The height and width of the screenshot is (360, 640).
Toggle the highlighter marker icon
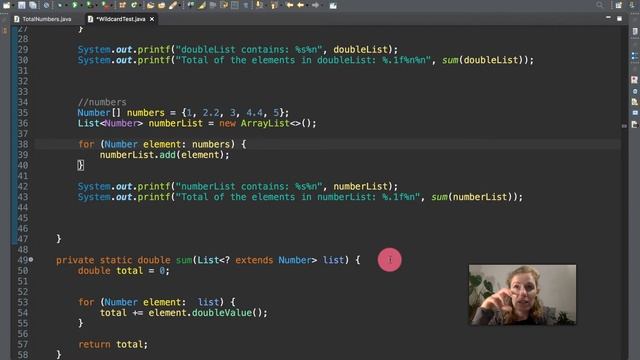202,5
